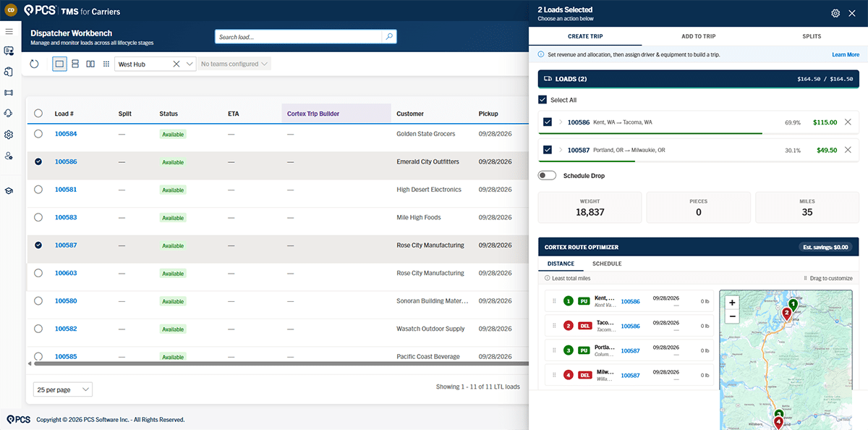Close the 2 Loads Selected panel

[x=851, y=13]
